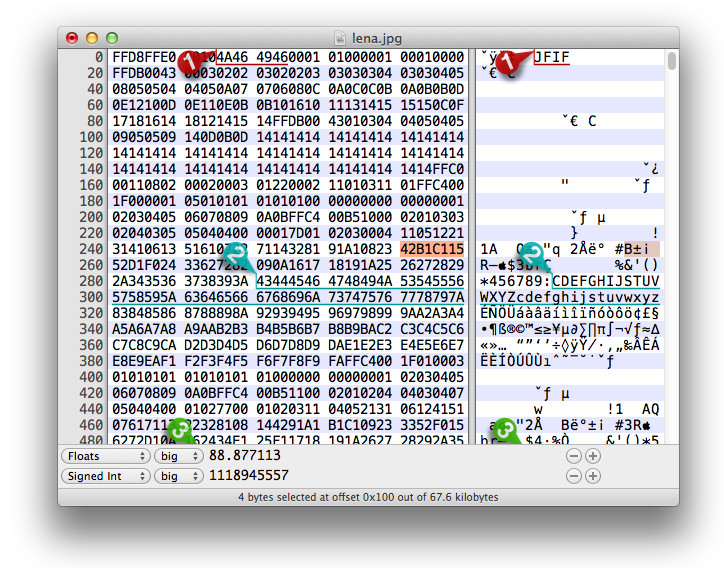The width and height of the screenshot is (724, 568).
Task: Click hex group 1F000001 in row 180
Action: tap(144, 201)
